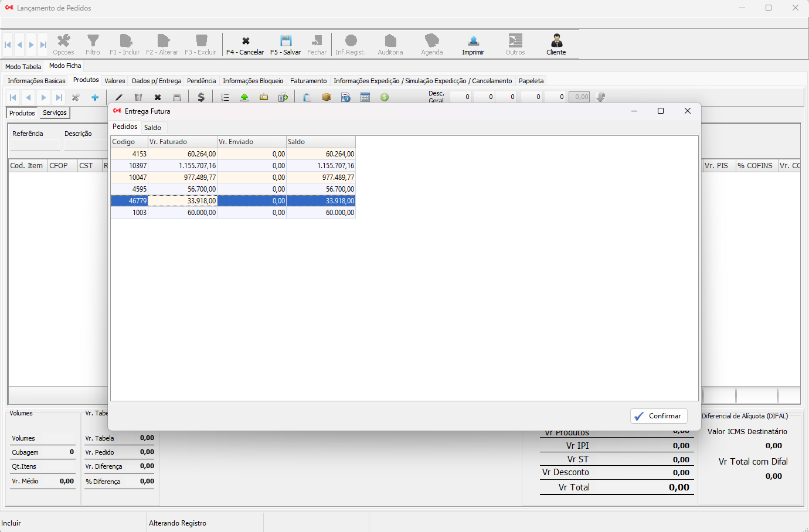Screen dimensions: 809x532
Task: Go to the Faturamento tab
Action: (308, 81)
